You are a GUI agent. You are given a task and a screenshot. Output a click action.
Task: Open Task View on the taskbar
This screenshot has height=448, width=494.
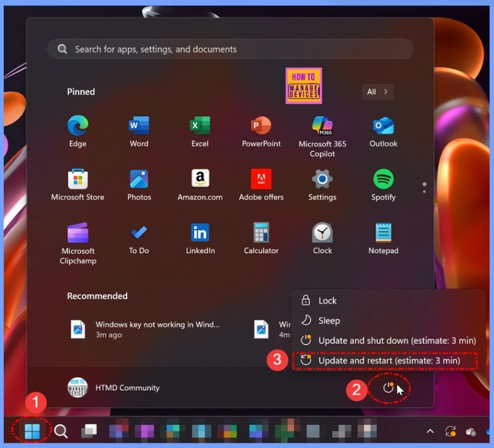(x=89, y=431)
